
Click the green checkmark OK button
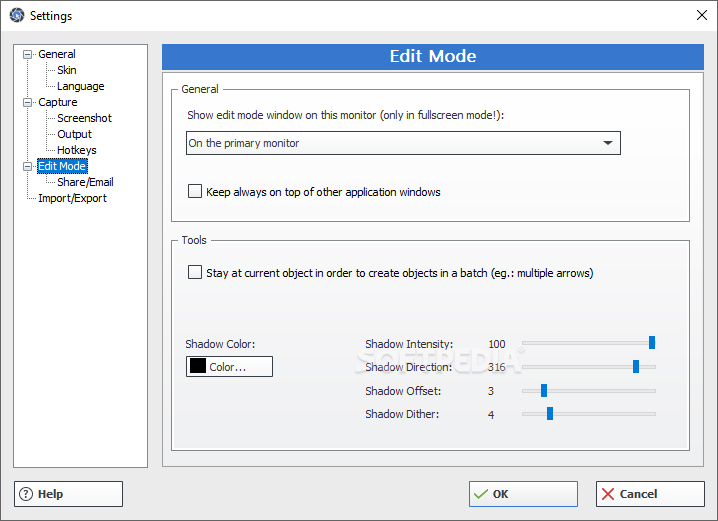click(523, 494)
